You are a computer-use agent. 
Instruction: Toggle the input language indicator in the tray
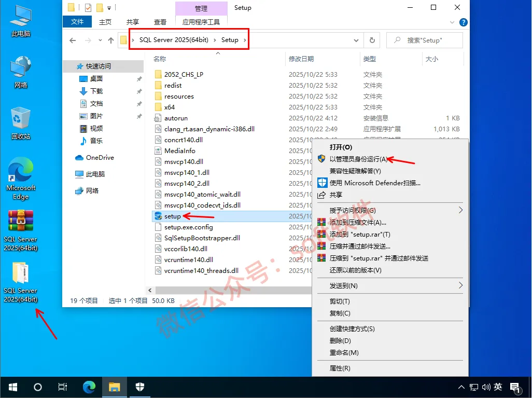498,387
